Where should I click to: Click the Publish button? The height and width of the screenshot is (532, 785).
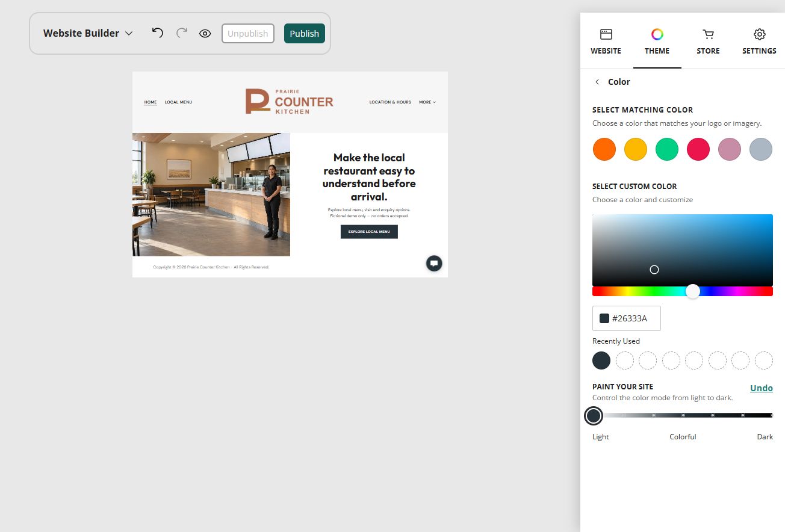[305, 34]
